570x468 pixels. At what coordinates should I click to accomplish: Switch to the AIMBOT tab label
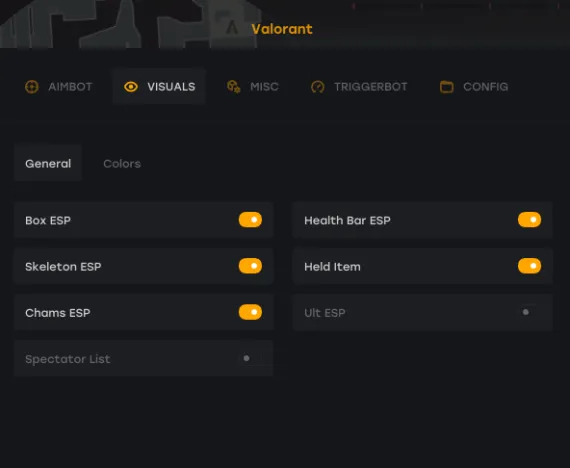pos(70,87)
